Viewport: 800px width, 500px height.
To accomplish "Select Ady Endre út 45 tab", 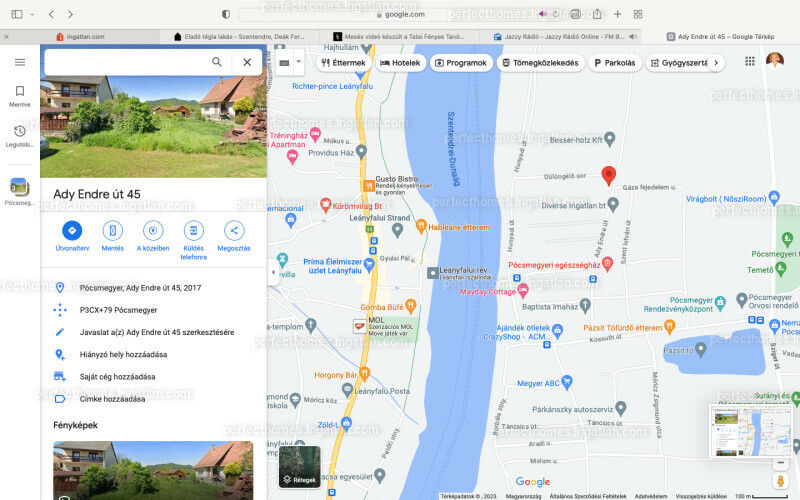I will point(720,37).
